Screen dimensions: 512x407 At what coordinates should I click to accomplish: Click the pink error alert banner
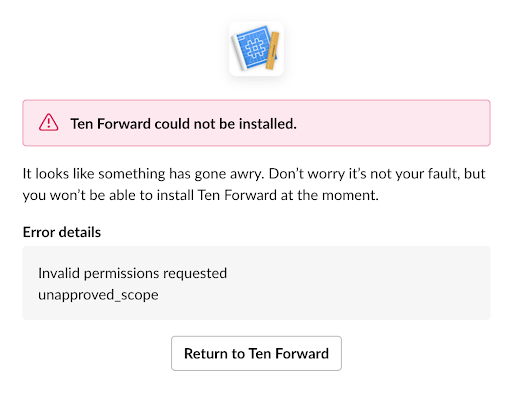(x=256, y=123)
